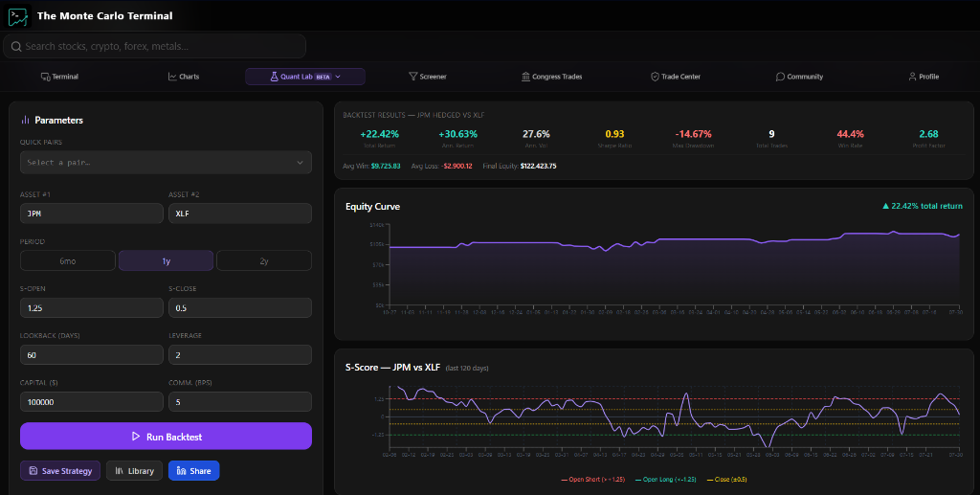Click the Profile person icon
The image size is (980, 495).
(912, 77)
